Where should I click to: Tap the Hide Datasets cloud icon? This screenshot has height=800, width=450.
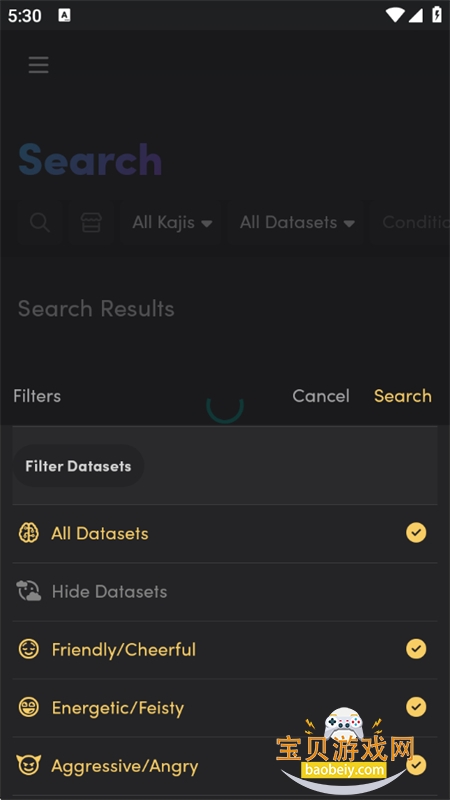tap(29, 591)
